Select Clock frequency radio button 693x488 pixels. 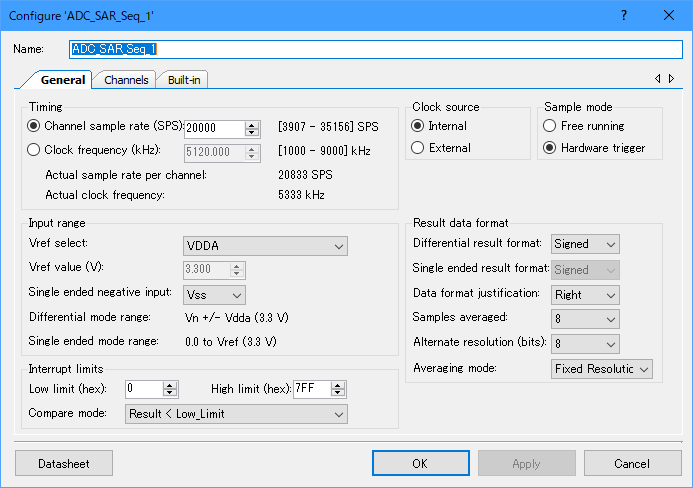pos(35,150)
